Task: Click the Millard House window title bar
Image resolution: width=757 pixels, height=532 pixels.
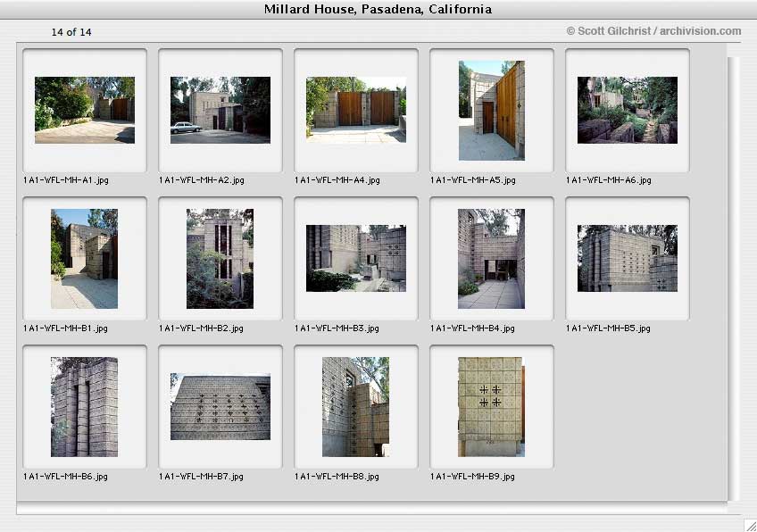Action: click(x=378, y=9)
